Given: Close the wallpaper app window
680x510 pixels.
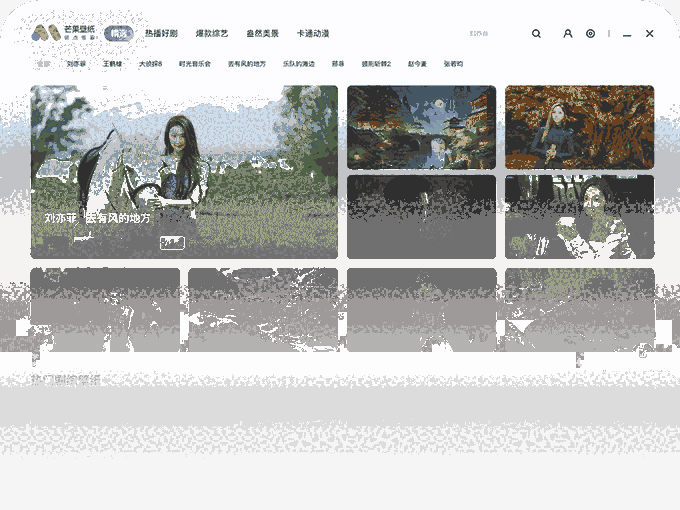Looking at the screenshot, I should click(649, 33).
